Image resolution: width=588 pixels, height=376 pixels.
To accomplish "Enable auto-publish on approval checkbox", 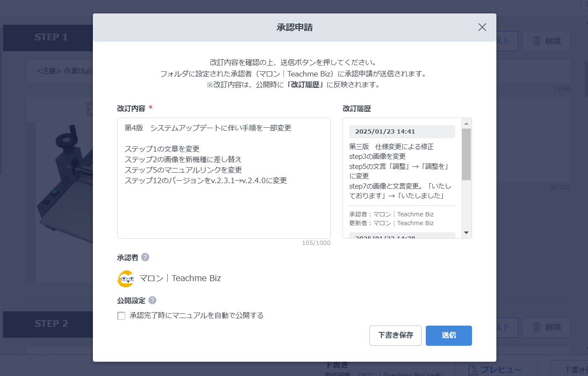I will tap(121, 316).
